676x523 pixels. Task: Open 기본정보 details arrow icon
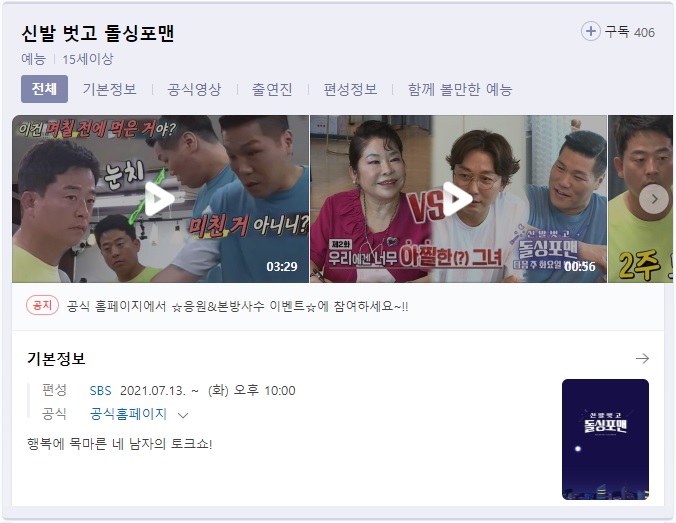(642, 358)
